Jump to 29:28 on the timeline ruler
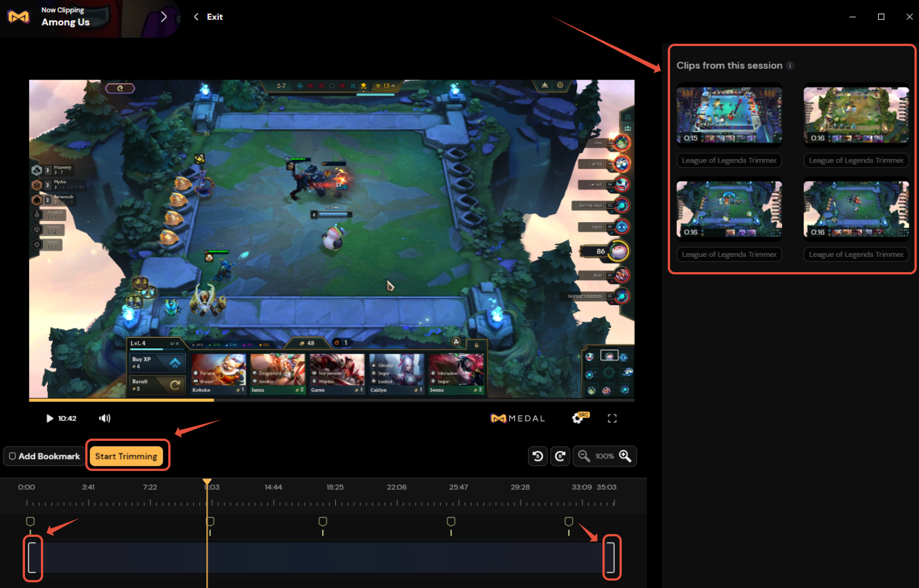The image size is (919, 588). [x=520, y=487]
